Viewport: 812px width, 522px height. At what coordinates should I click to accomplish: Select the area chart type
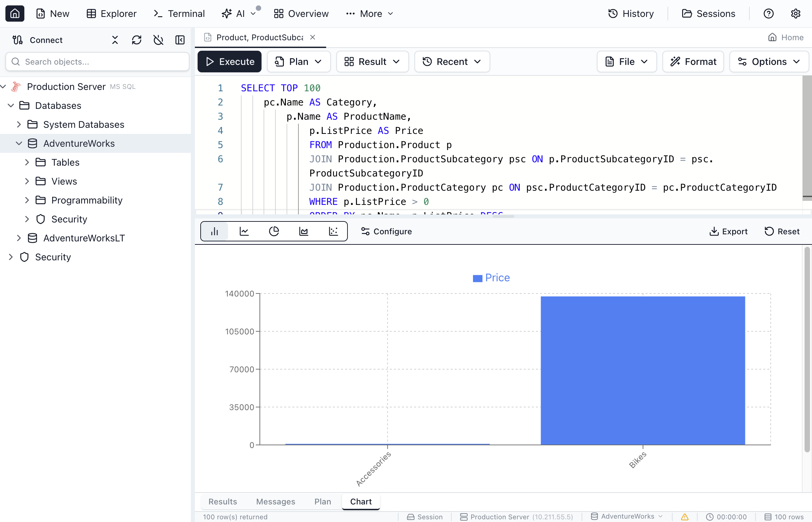(x=303, y=231)
